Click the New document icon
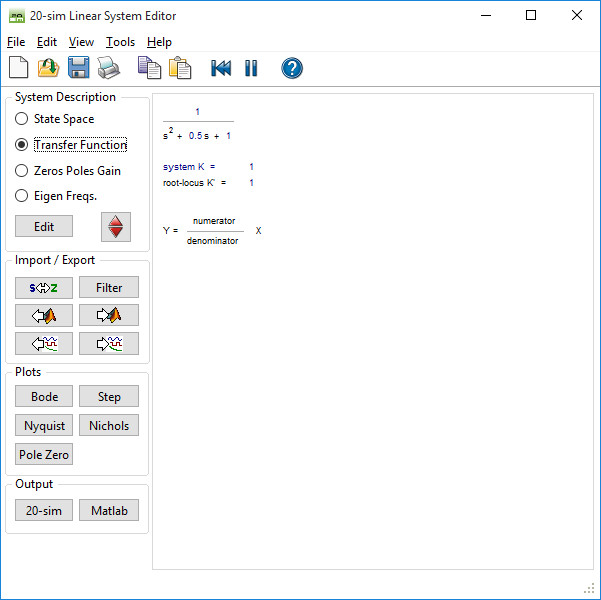The width and height of the screenshot is (601, 600). pos(19,68)
